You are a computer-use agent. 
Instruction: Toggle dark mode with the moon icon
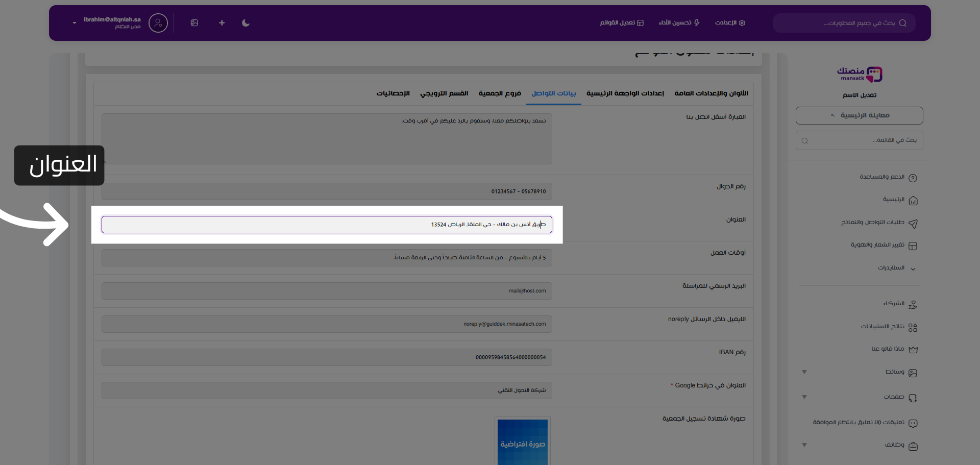[246, 23]
